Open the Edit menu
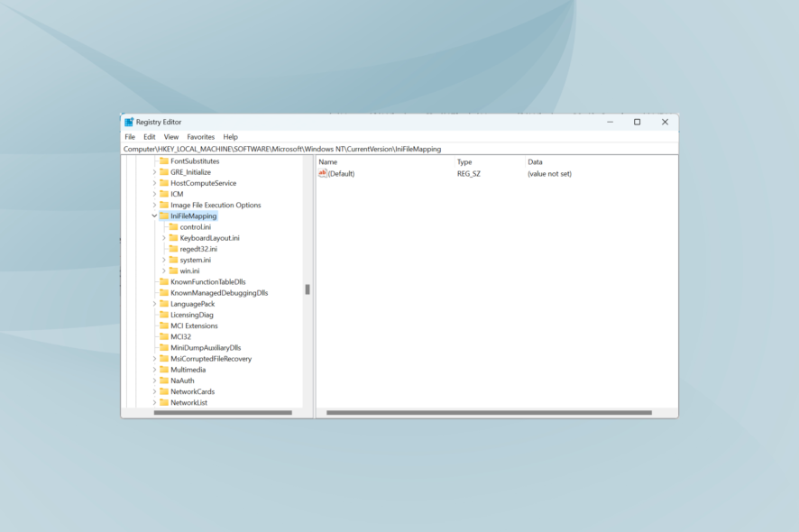Screen dimensions: 799x532 click(150, 137)
